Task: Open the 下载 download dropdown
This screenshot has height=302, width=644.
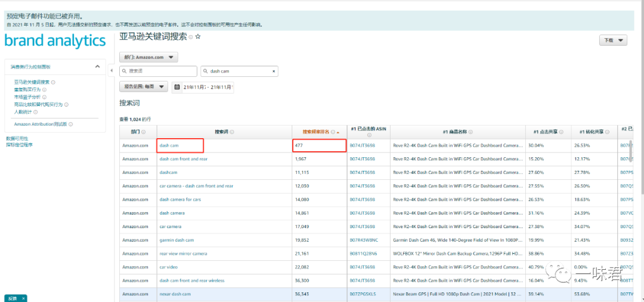Action: point(613,41)
